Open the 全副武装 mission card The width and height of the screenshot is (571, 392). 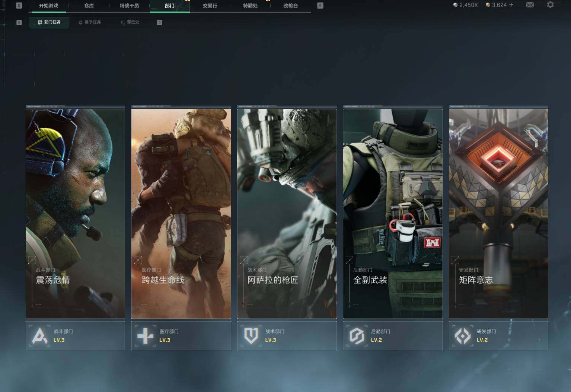(393, 213)
